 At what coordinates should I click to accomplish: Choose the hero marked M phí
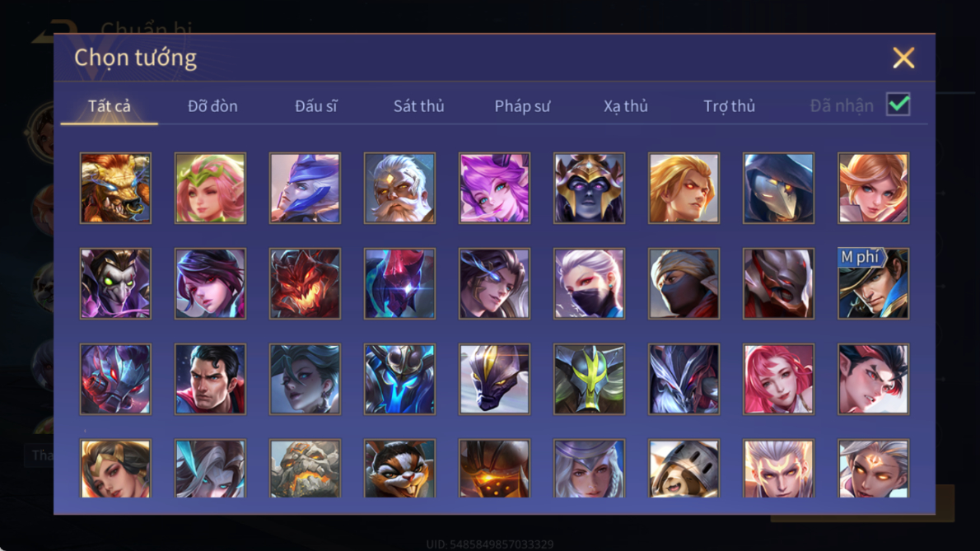[873, 283]
